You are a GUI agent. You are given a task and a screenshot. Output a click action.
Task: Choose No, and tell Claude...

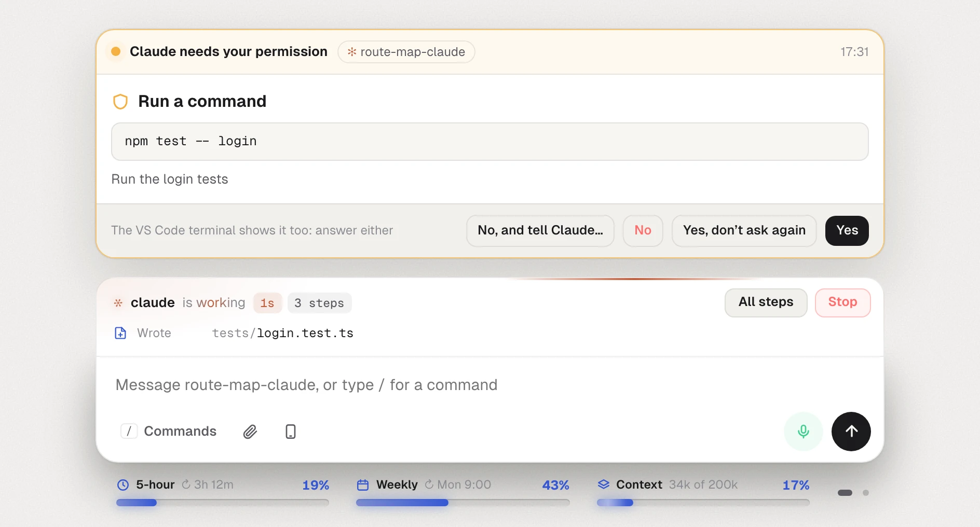(x=540, y=230)
